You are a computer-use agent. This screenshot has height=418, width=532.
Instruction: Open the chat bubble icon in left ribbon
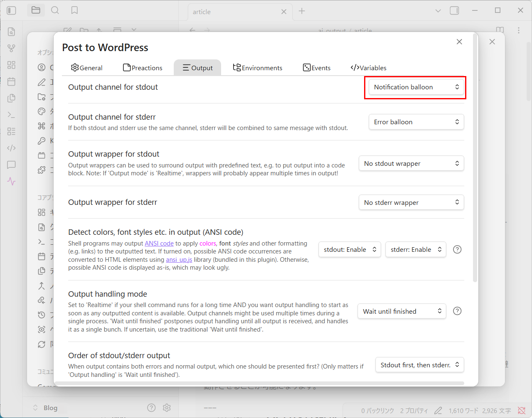[x=12, y=165]
